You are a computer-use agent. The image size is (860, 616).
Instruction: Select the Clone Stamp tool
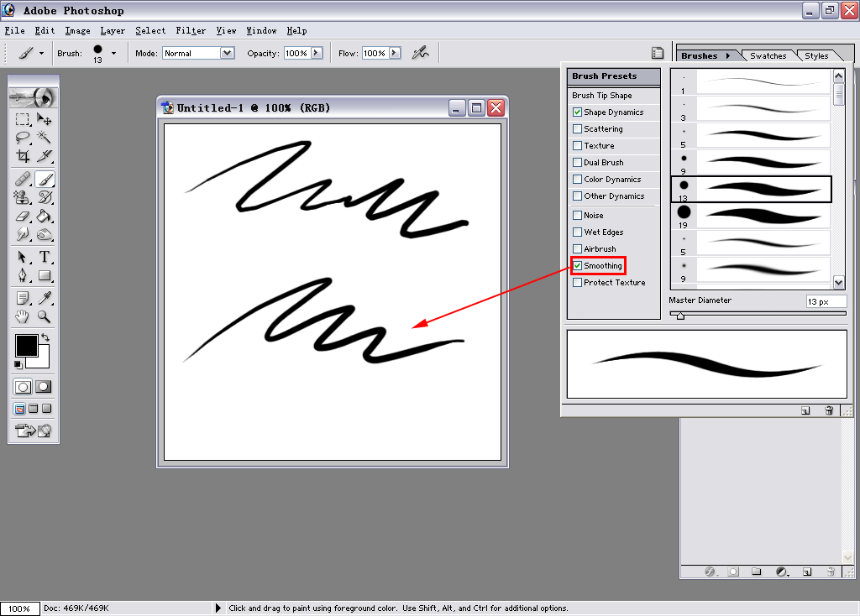(23, 197)
